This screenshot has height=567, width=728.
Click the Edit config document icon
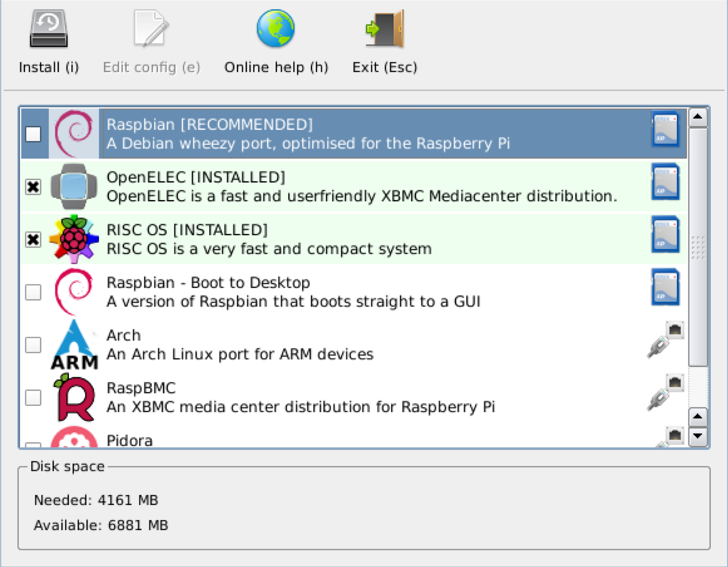click(151, 29)
